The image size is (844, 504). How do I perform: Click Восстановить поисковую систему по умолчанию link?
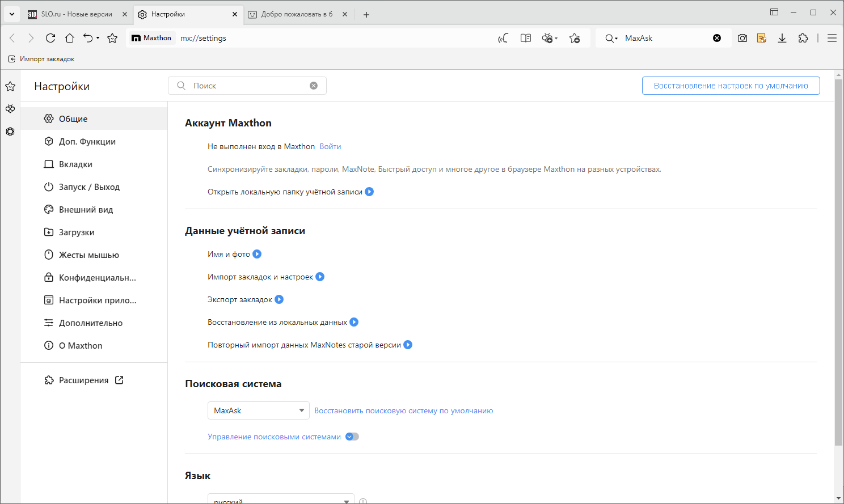click(x=404, y=410)
